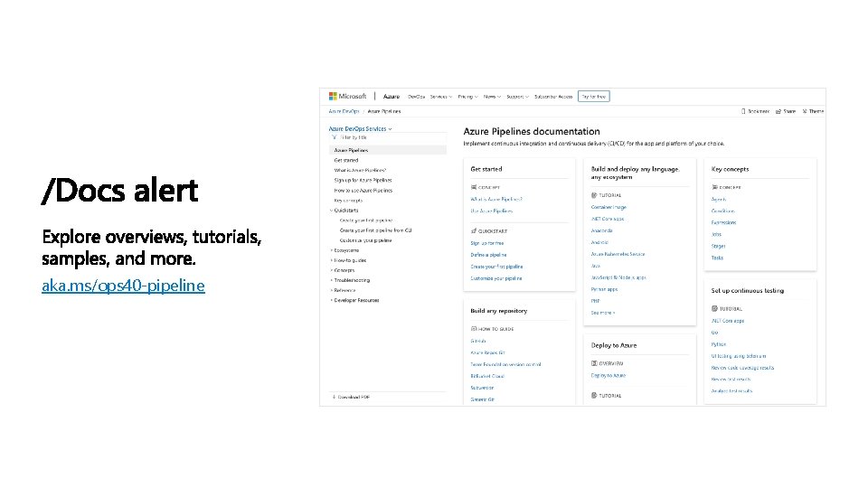The width and height of the screenshot is (868, 488).
Task: Open 'How to use Azure Pipelines' in the sidebar
Action: [363, 190]
